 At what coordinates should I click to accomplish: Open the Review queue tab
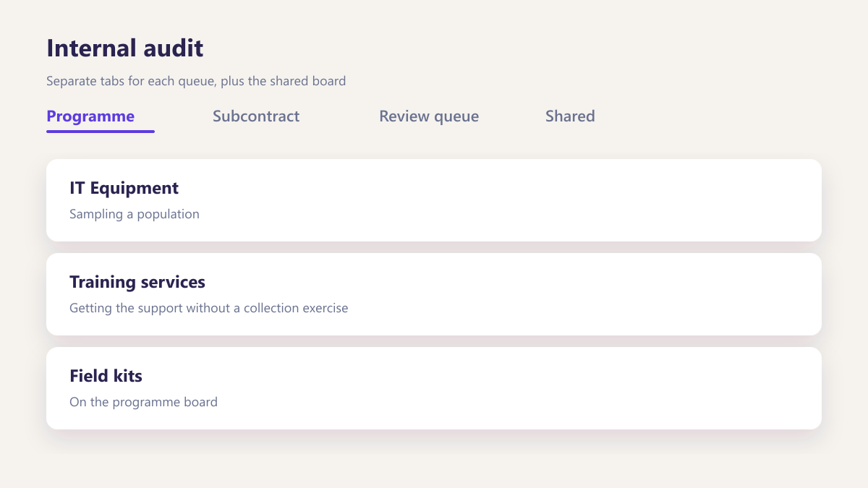click(429, 116)
